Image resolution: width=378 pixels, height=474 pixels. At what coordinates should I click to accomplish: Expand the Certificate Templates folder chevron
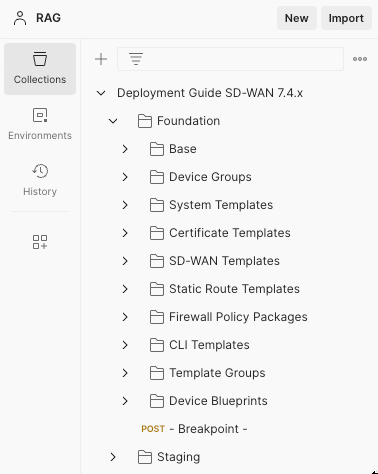point(125,233)
